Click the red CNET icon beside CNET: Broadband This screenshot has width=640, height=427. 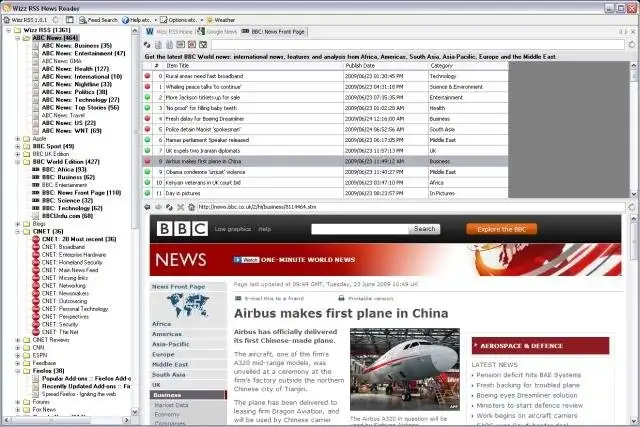point(36,247)
